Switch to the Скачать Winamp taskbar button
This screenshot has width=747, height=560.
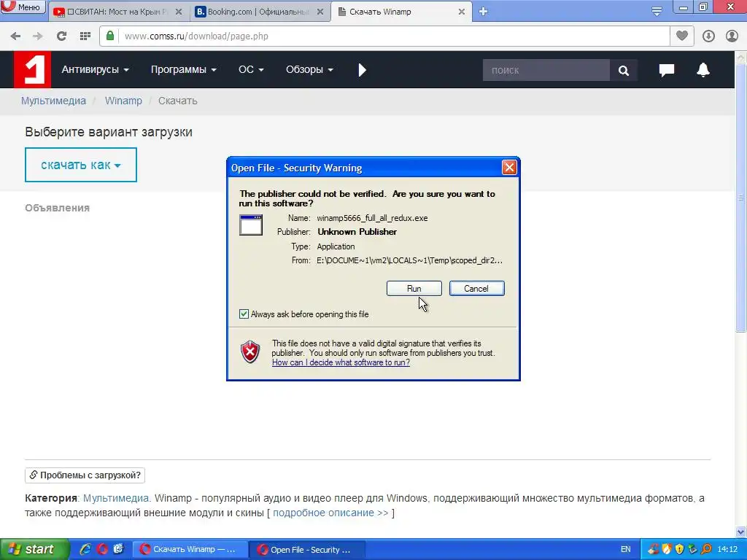(190, 549)
